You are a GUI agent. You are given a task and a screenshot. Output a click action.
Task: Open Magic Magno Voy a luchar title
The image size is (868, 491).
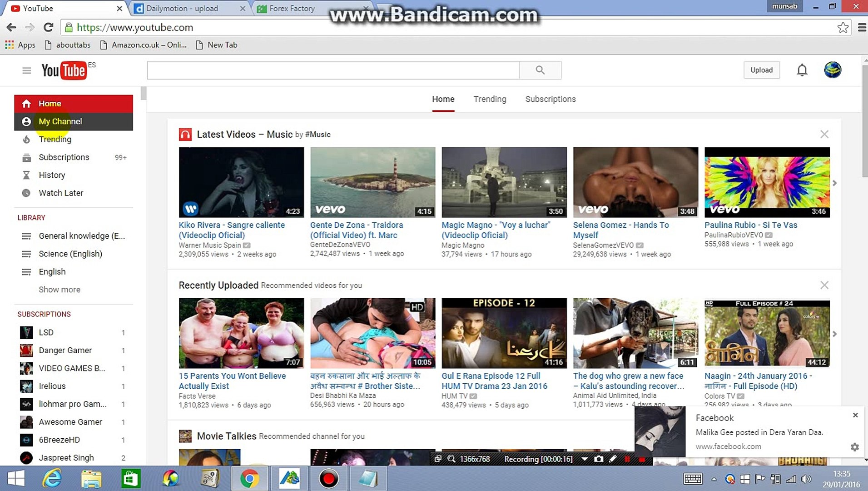[x=496, y=230]
